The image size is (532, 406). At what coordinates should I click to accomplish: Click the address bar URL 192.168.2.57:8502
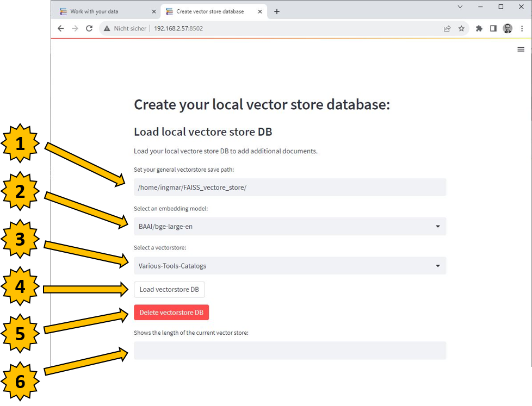(178, 28)
